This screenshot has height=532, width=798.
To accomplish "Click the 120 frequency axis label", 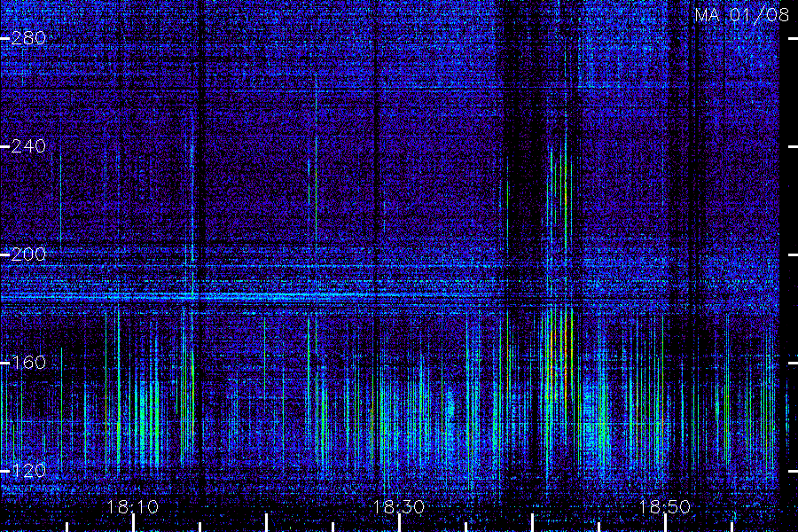I will click(x=28, y=471).
